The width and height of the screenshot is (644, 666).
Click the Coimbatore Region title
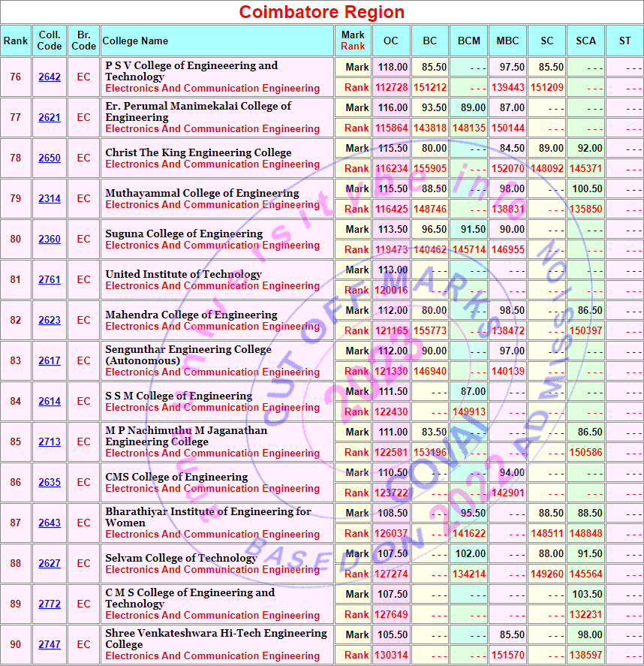click(x=321, y=12)
